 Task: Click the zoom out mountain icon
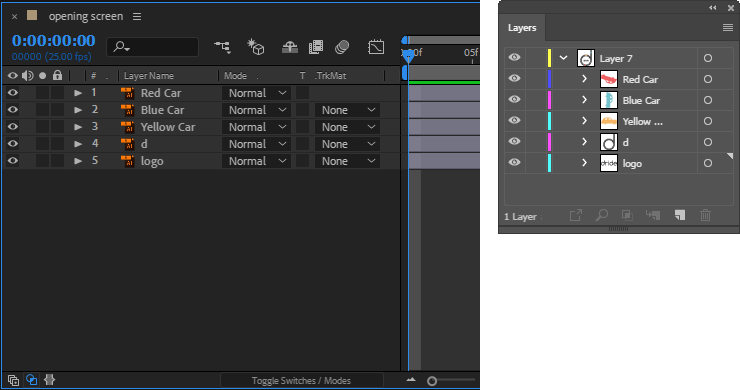click(x=411, y=380)
